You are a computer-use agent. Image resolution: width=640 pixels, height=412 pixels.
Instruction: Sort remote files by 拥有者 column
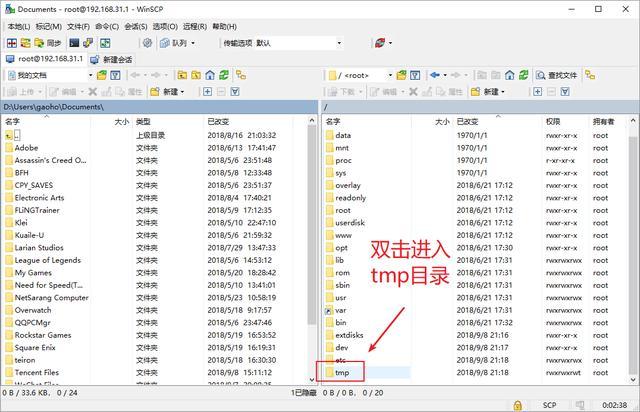(x=609, y=122)
